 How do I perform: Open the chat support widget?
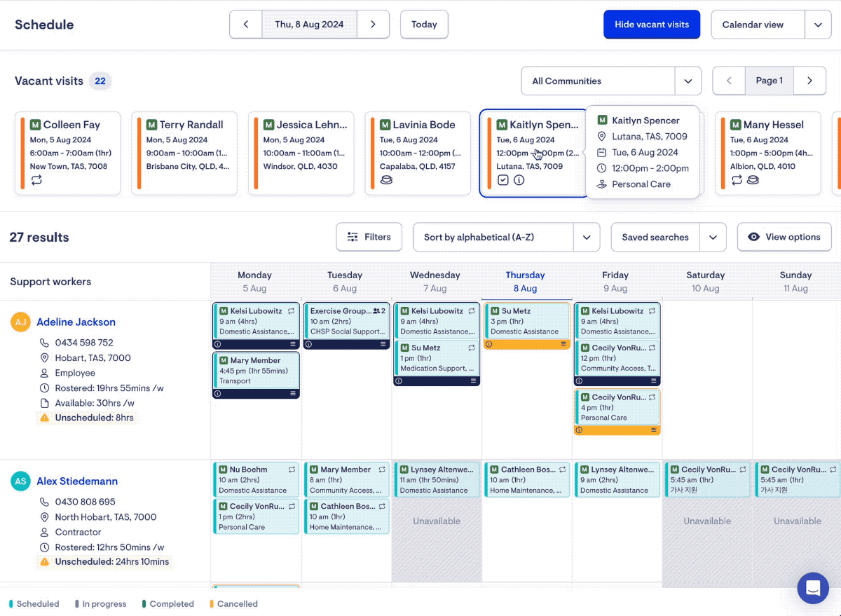tap(812, 588)
